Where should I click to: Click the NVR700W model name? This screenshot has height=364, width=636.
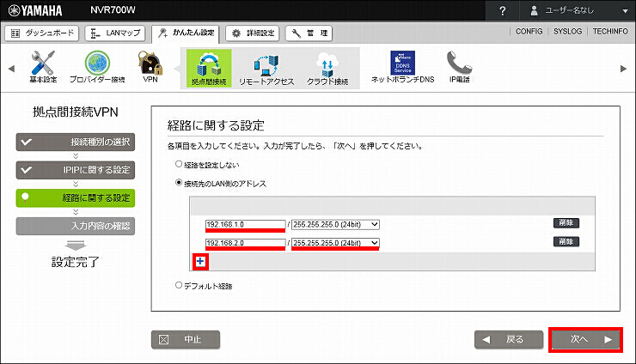113,10
